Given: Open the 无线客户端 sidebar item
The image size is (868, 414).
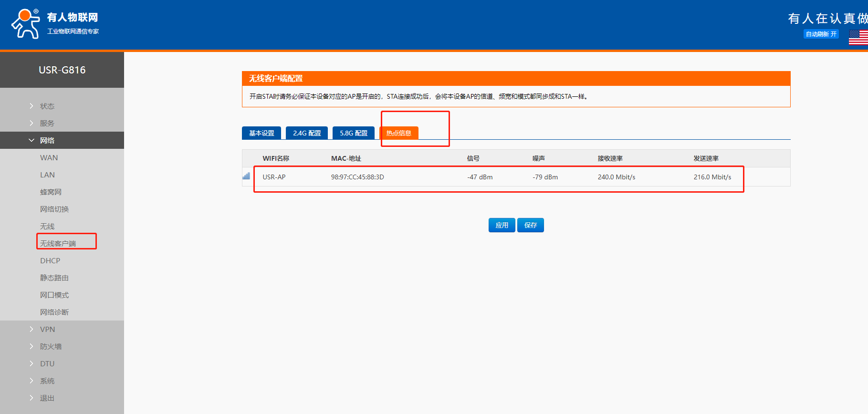Looking at the screenshot, I should 58,243.
